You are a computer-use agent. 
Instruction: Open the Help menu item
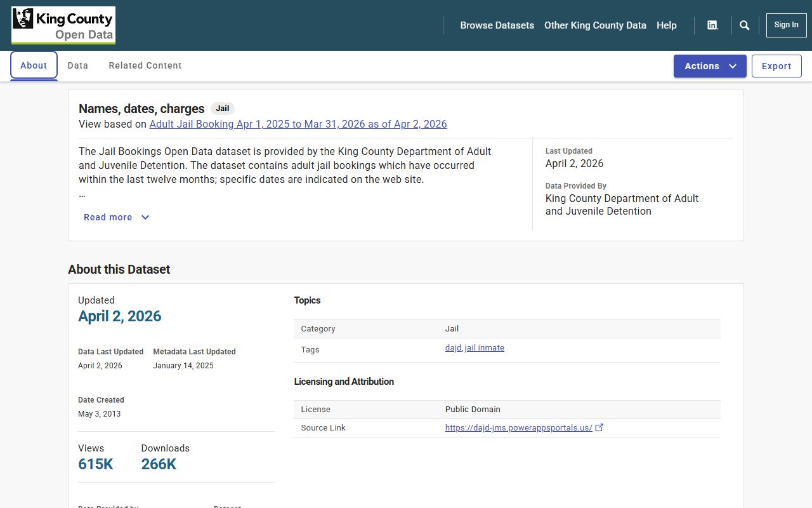click(667, 25)
